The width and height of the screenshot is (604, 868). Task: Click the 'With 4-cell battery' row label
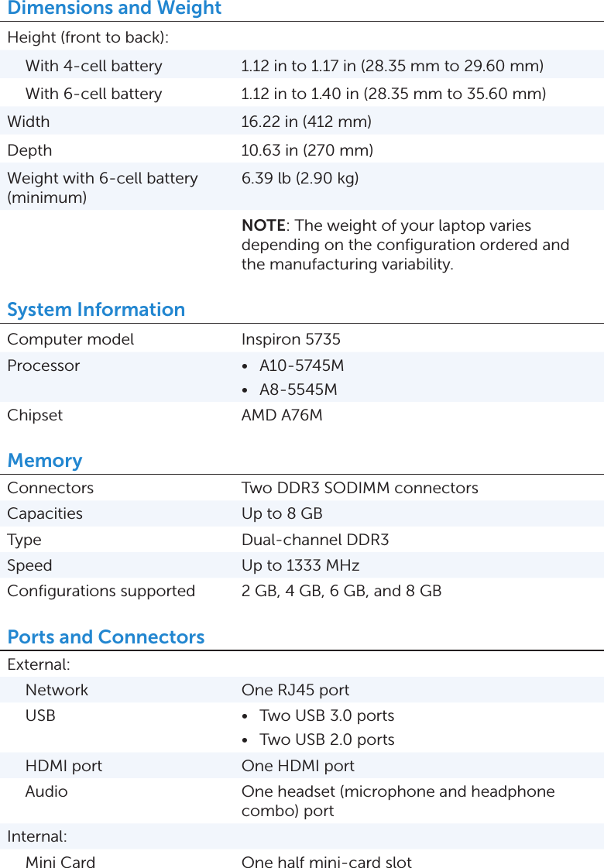[x=94, y=65]
